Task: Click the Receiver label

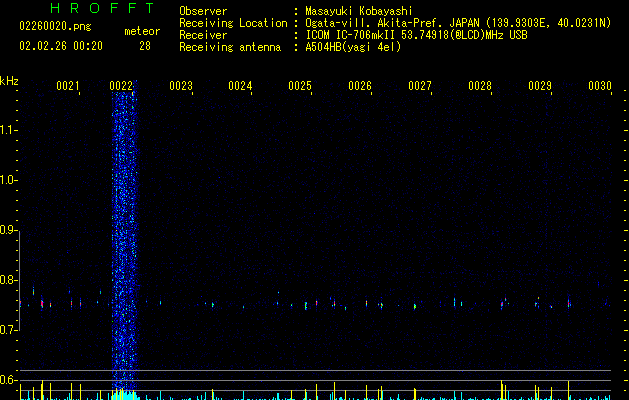Action: click(x=203, y=35)
